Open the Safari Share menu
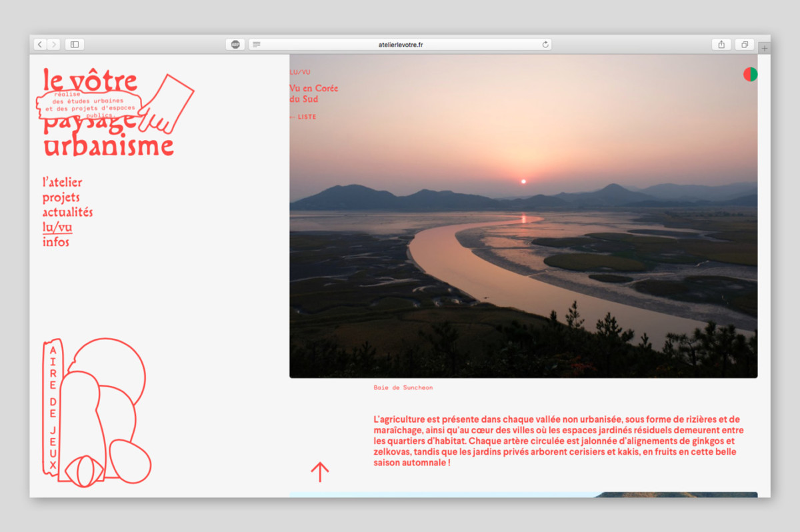This screenshot has width=800, height=532. pos(721,45)
